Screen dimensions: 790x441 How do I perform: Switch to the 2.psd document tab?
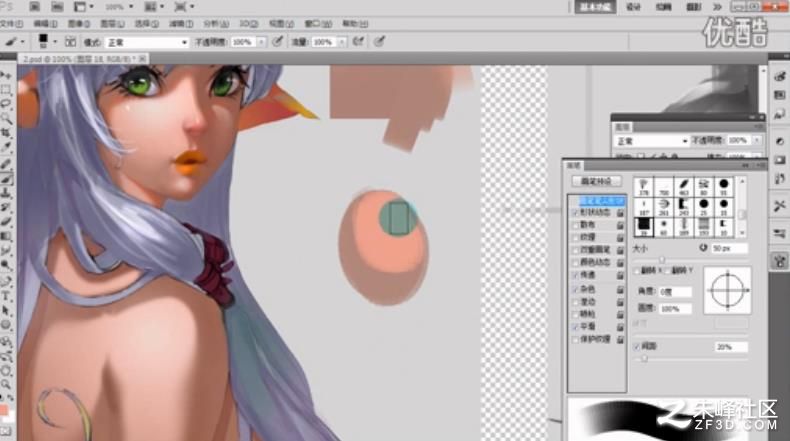coord(81,59)
